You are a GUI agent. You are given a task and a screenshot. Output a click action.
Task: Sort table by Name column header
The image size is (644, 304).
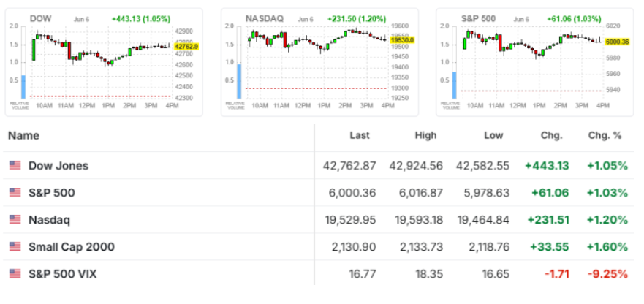pos(24,136)
